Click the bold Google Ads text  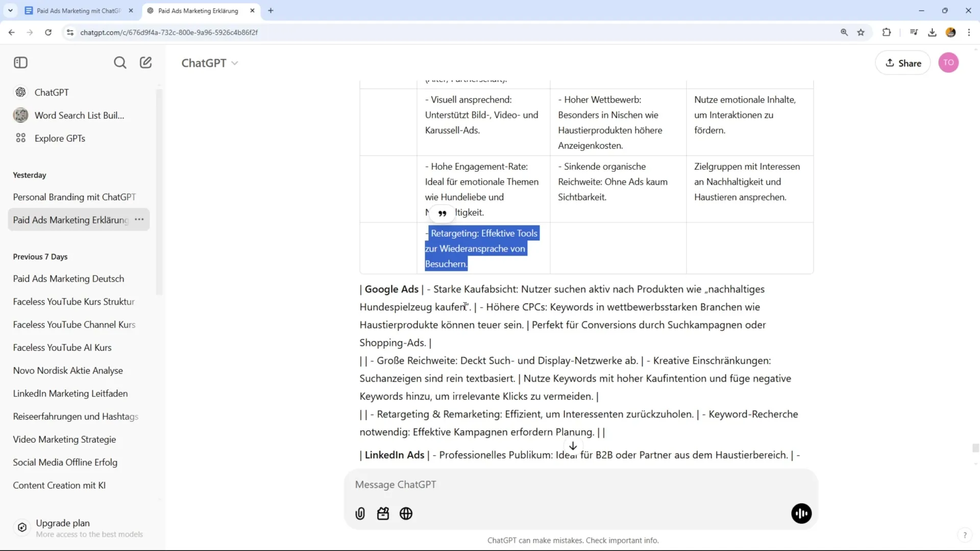[x=391, y=289]
